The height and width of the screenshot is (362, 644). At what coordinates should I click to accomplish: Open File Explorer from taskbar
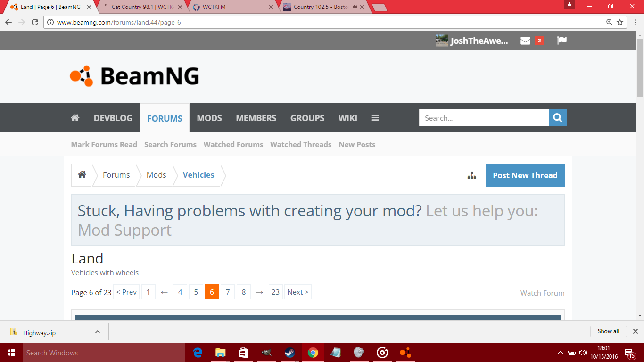pos(220,353)
